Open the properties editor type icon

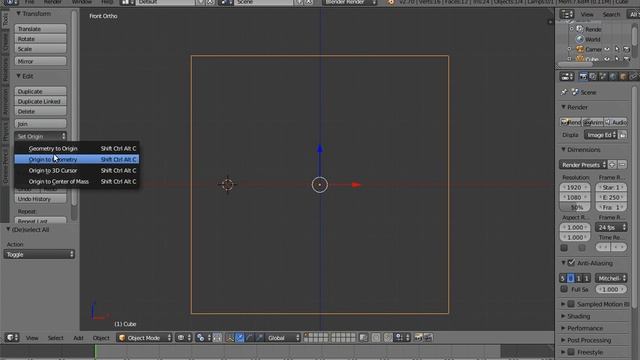[567, 76]
